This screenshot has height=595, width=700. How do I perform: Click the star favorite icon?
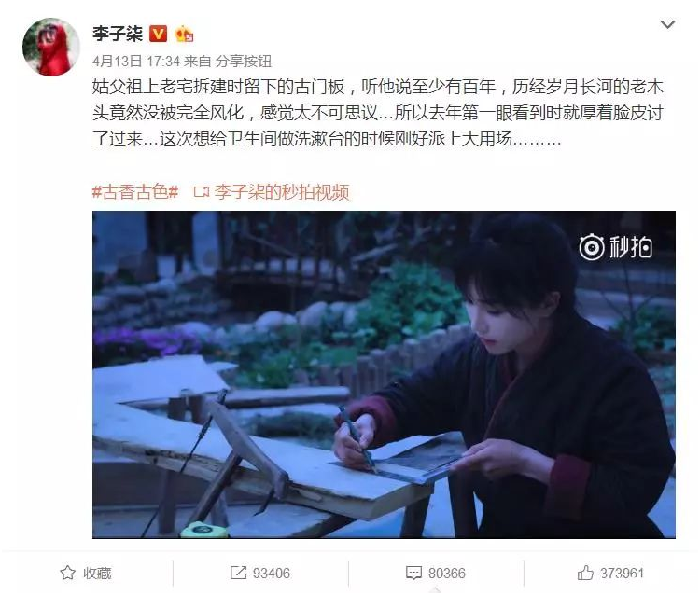click(68, 573)
